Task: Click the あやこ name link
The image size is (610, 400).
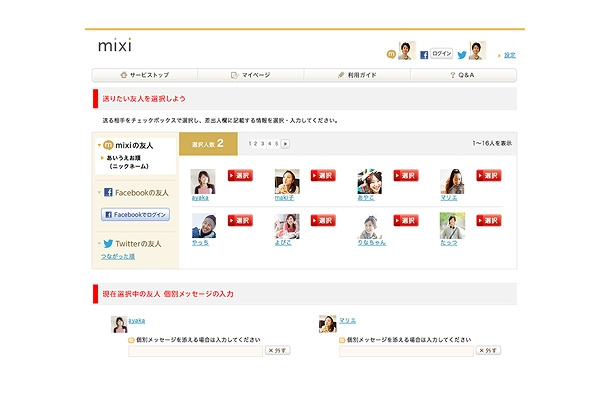Action: pos(366,198)
